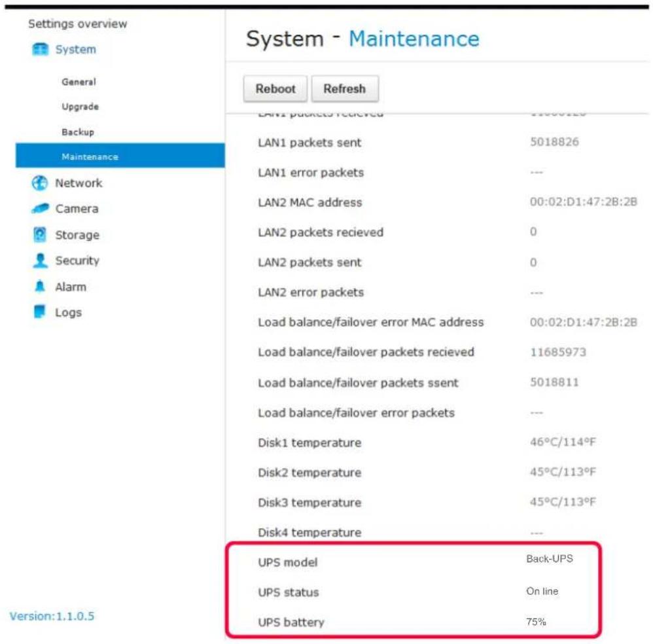The width and height of the screenshot is (653, 644).
Task: Select the LAN2 packets sent label
Action: pyautogui.click(x=309, y=262)
